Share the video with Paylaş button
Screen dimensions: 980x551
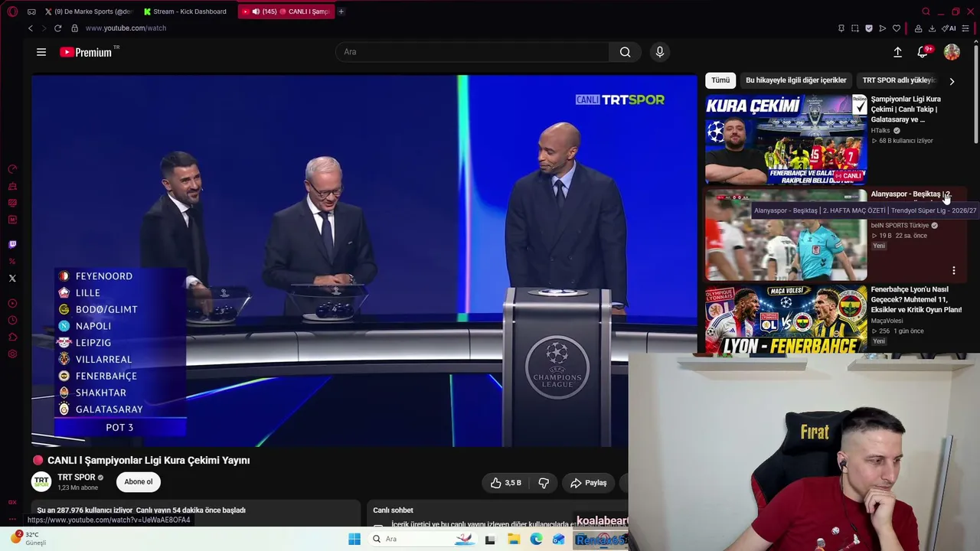click(589, 483)
